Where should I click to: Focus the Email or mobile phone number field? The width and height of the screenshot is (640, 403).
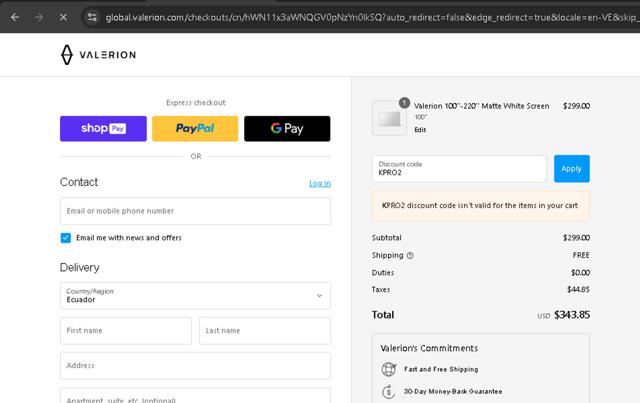pyautogui.click(x=196, y=211)
